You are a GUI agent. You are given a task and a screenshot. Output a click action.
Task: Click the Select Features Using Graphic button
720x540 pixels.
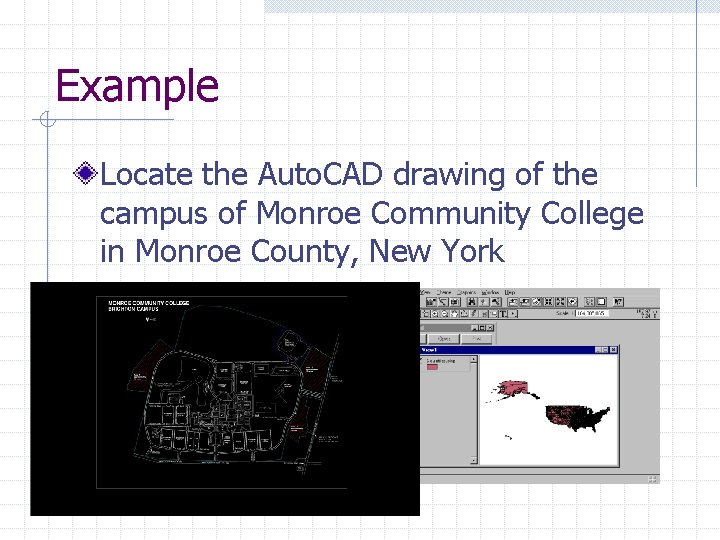590,302
